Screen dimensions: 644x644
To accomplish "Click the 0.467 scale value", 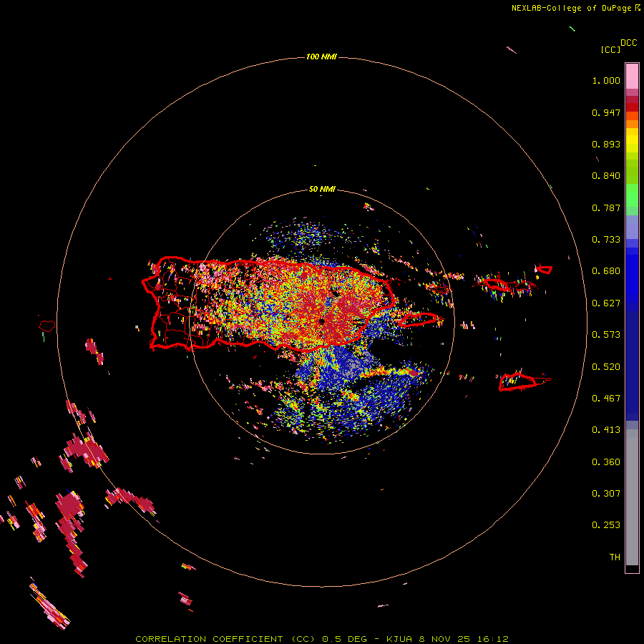I will click(x=606, y=399).
